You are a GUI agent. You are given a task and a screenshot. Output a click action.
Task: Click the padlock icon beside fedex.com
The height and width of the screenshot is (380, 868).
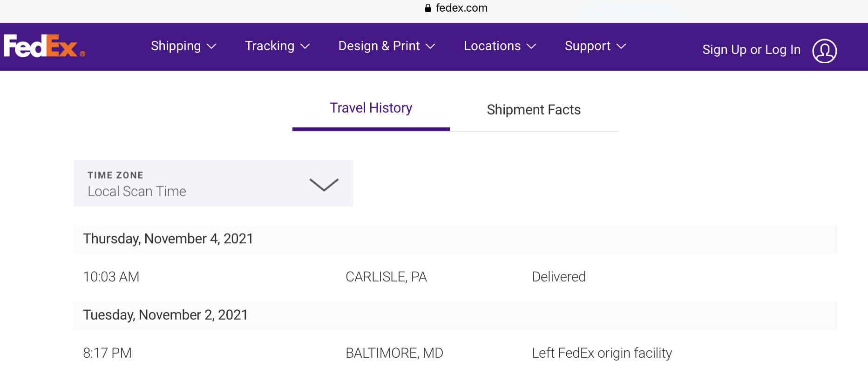428,8
